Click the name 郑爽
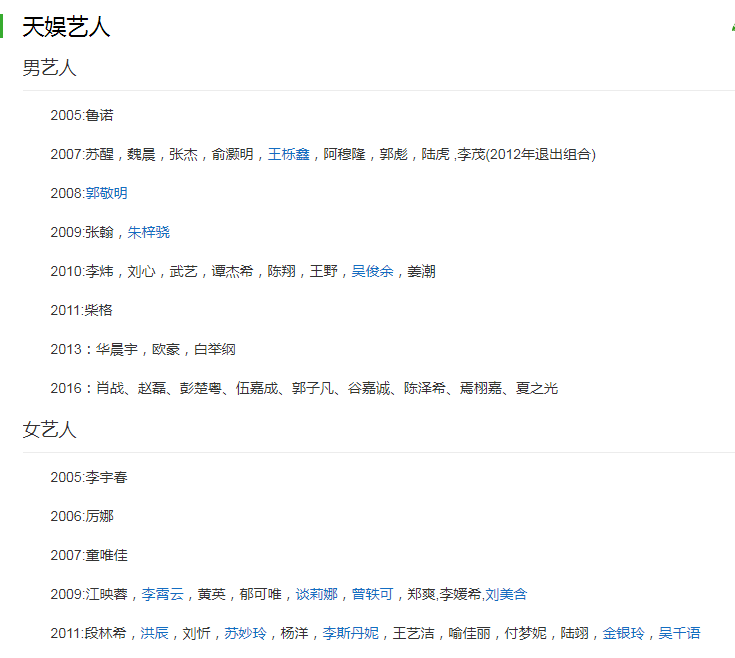This screenshot has width=735, height=658. (421, 594)
